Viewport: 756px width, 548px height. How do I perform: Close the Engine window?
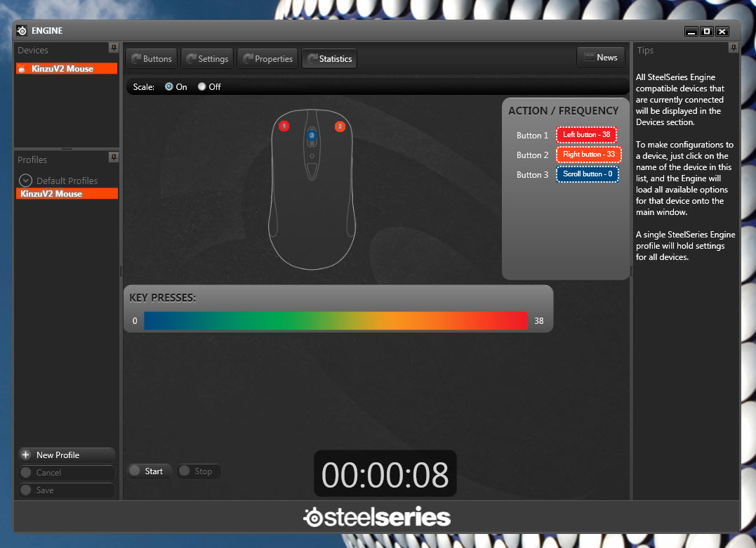click(x=722, y=32)
